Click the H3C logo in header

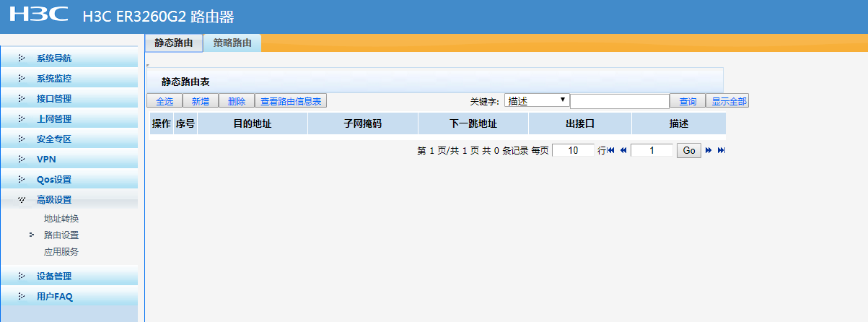click(x=39, y=14)
